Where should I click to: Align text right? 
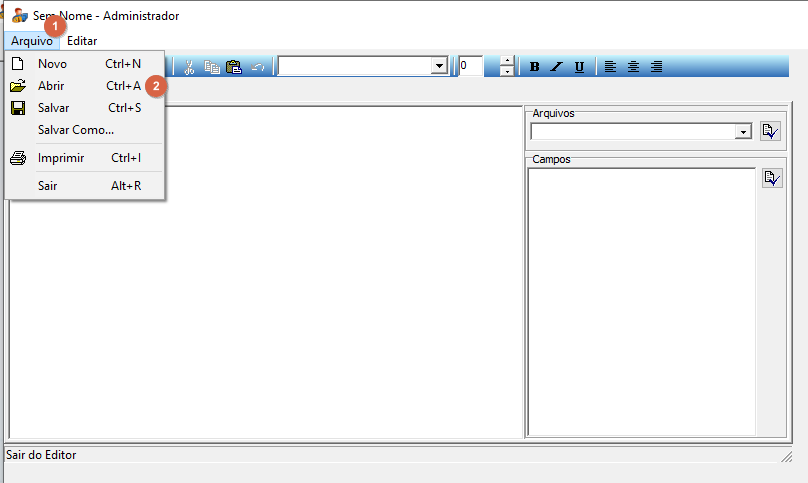click(656, 66)
